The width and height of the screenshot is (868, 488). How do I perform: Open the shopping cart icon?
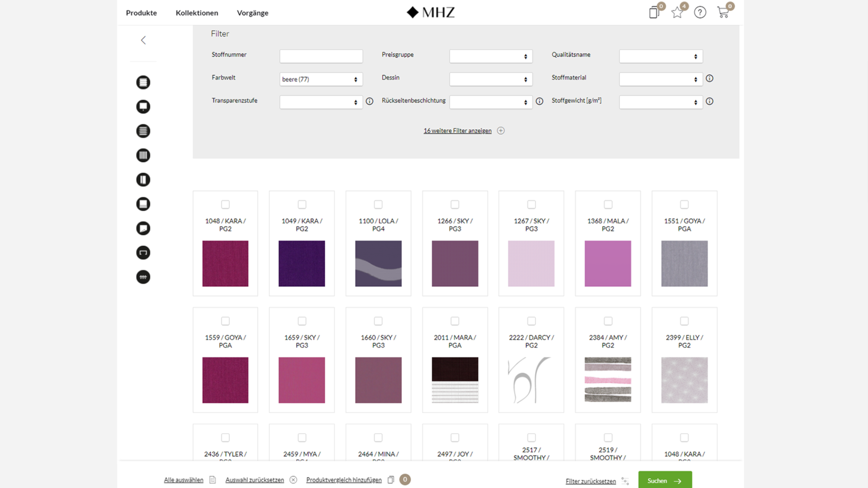pyautogui.click(x=723, y=13)
